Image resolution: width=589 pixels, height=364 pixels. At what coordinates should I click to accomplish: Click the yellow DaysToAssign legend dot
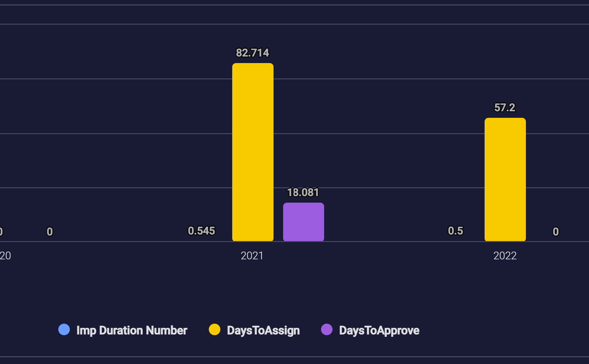pos(214,329)
